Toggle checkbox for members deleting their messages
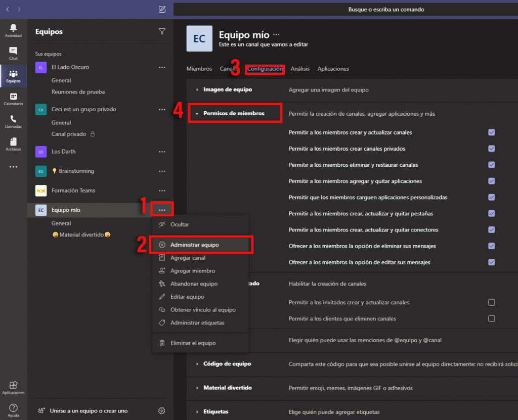 (491, 246)
